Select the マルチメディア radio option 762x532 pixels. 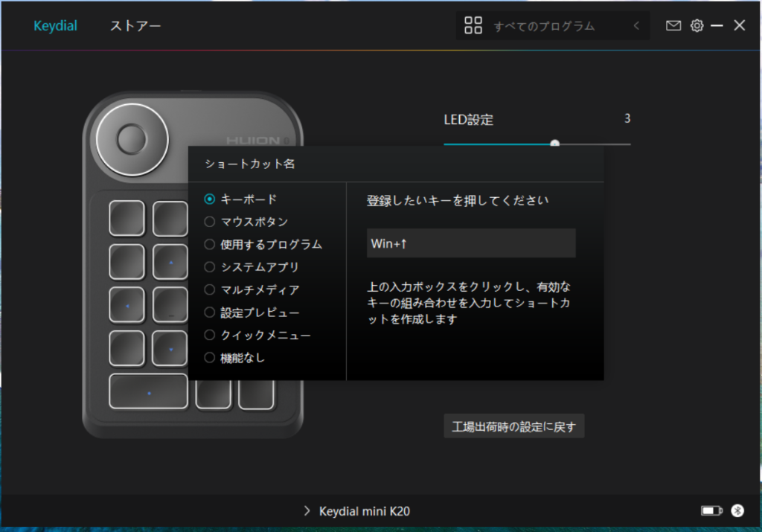click(210, 289)
